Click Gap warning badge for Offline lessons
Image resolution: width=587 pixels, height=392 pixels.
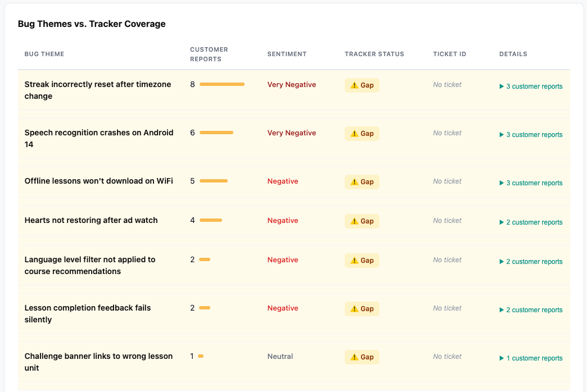pyautogui.click(x=362, y=182)
